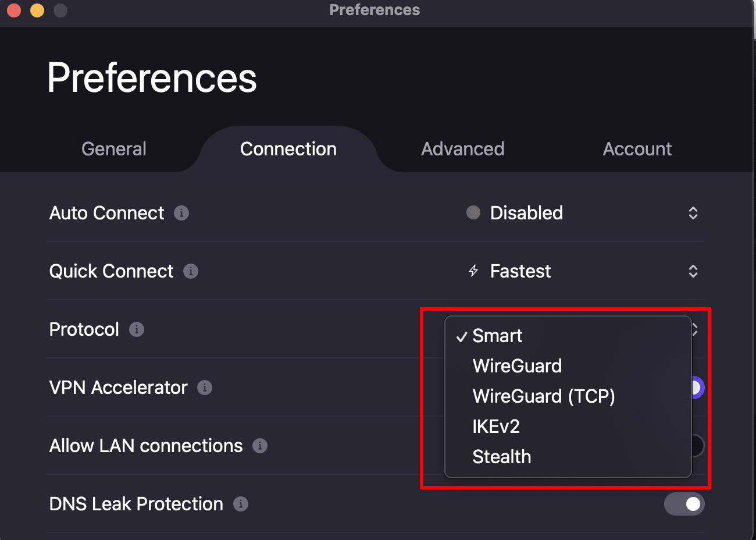Toggle the DNS Leak Protection switch
The image size is (756, 540).
click(x=684, y=504)
